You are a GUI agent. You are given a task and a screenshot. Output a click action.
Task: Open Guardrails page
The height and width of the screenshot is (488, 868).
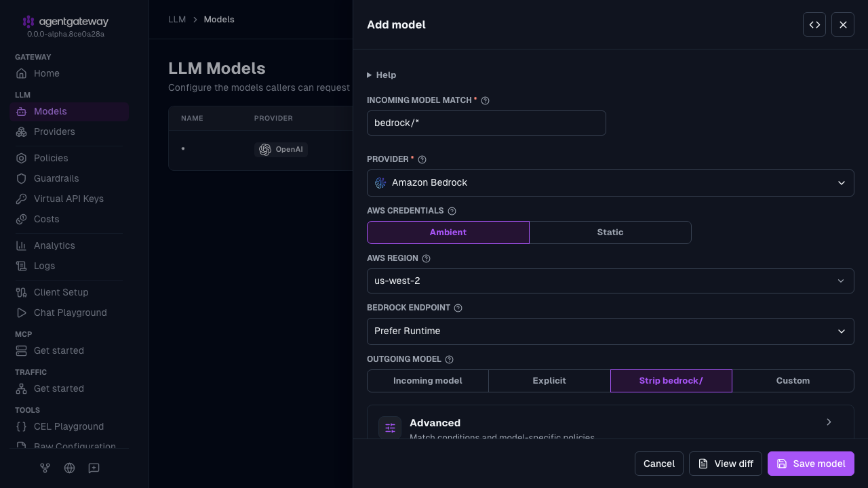pos(69,178)
